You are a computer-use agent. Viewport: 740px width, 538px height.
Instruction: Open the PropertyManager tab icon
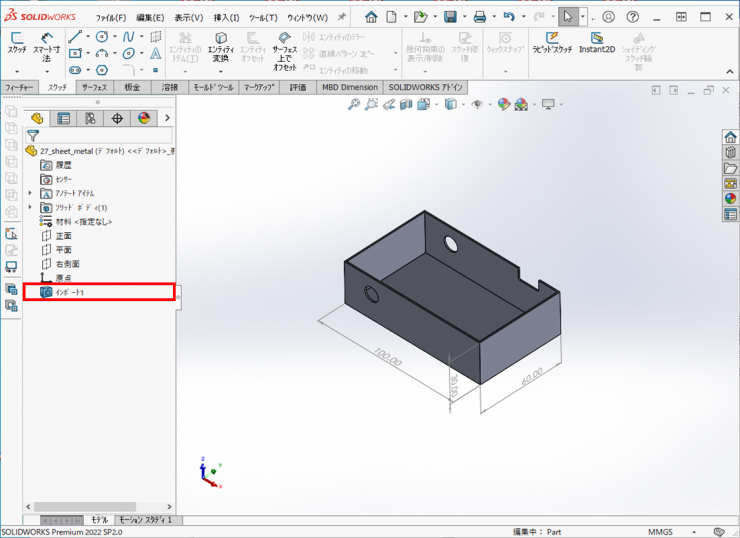coord(64,118)
